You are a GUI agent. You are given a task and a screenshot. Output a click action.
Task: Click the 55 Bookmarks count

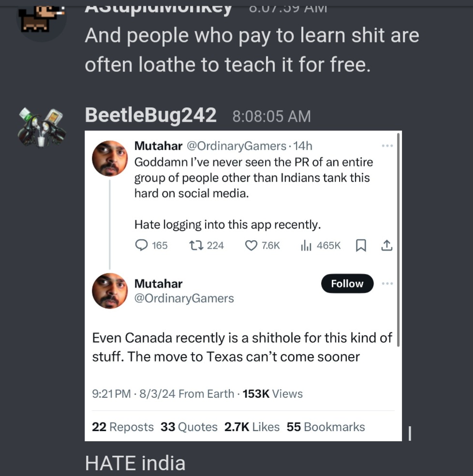325,427
